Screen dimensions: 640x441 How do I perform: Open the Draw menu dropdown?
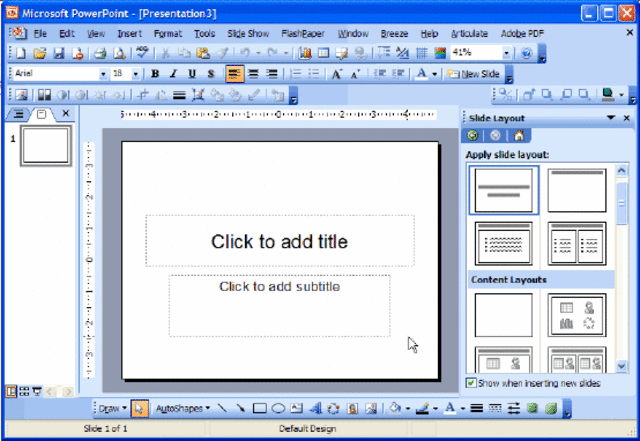coord(113,408)
